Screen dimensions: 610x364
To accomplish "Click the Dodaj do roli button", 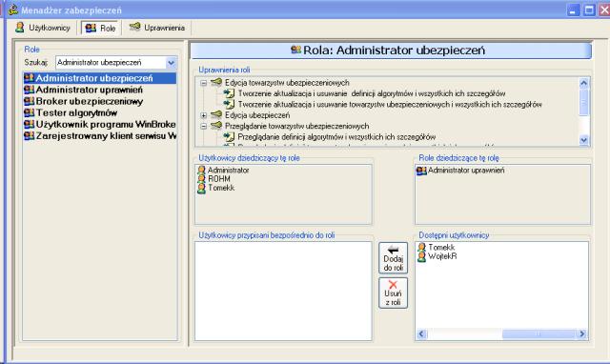I will 393,258.
